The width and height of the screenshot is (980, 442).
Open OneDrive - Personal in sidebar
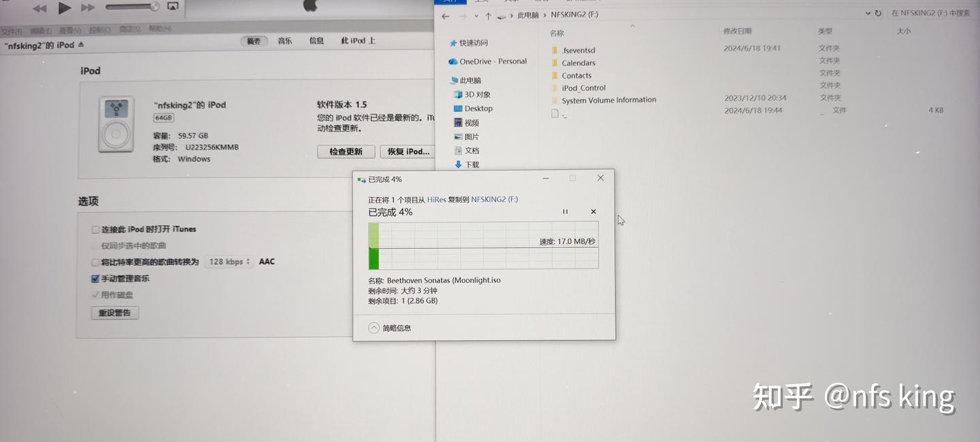(487, 61)
